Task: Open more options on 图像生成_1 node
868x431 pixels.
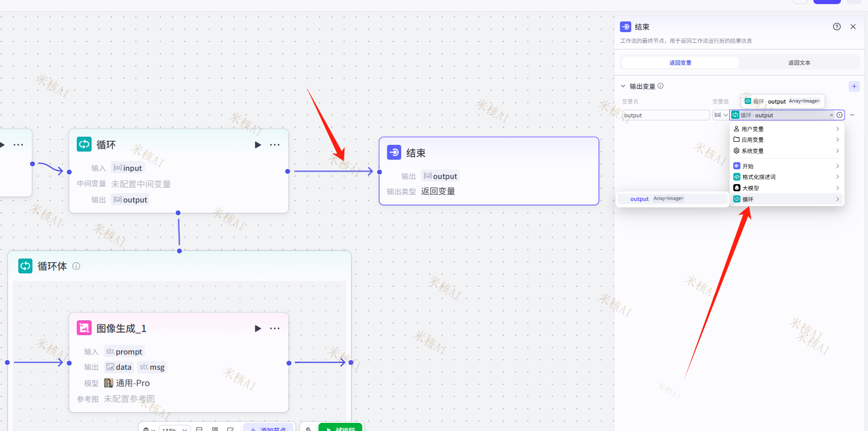Action: pyautogui.click(x=275, y=328)
